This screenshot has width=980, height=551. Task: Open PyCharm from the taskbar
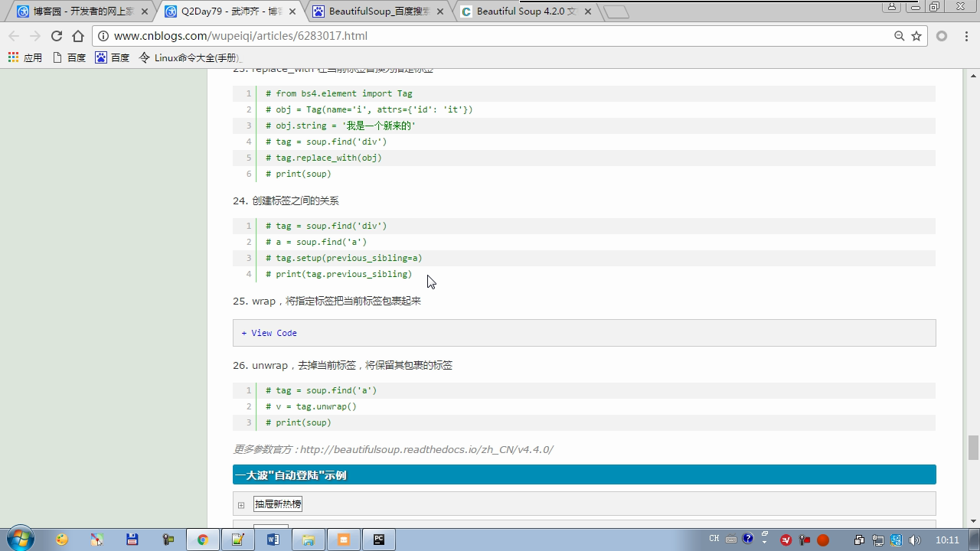[379, 540]
